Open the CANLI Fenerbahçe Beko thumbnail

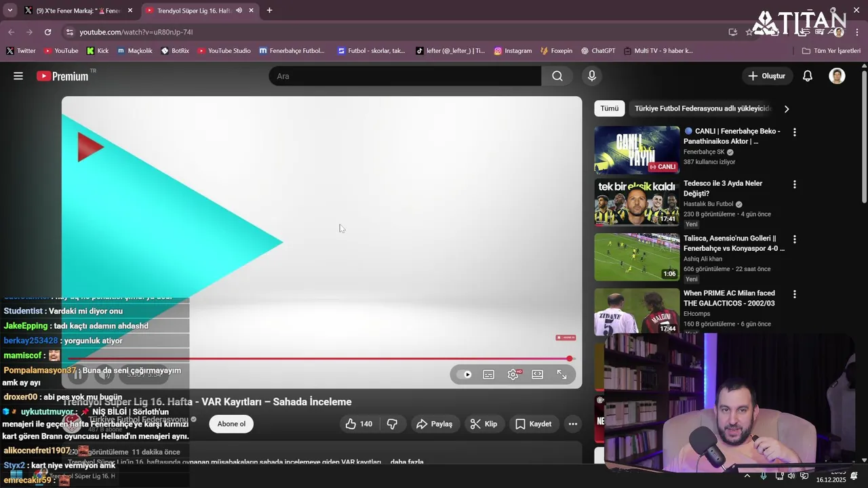[637, 150]
